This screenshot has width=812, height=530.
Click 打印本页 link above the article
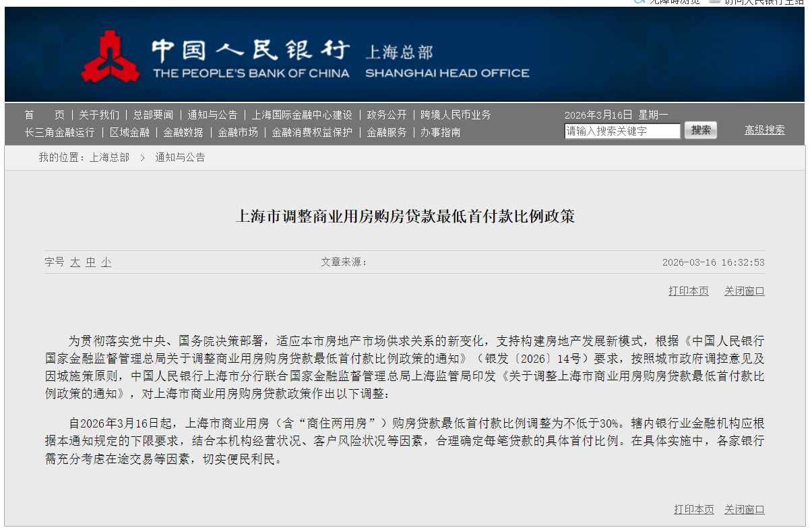[x=688, y=291]
